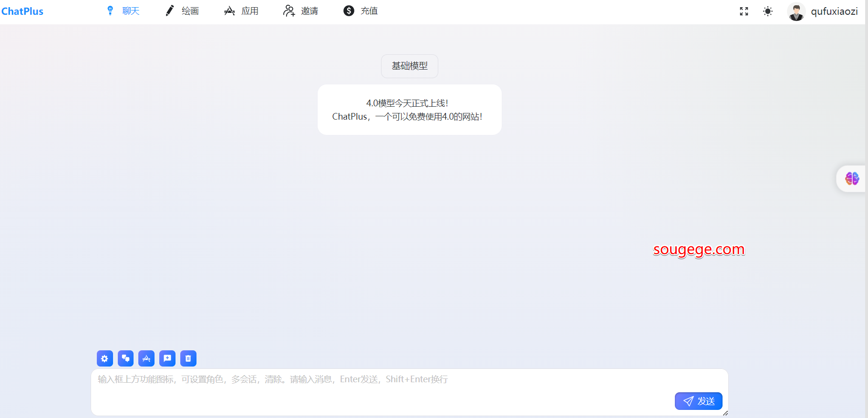
Task: Open the 基础模型 model selector
Action: pos(409,66)
